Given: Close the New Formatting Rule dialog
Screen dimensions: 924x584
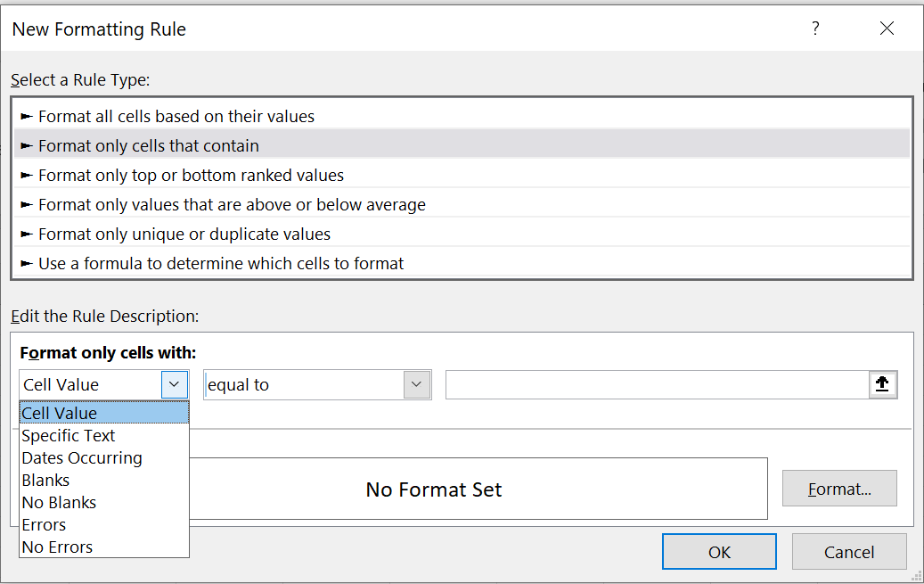Looking at the screenshot, I should [887, 29].
